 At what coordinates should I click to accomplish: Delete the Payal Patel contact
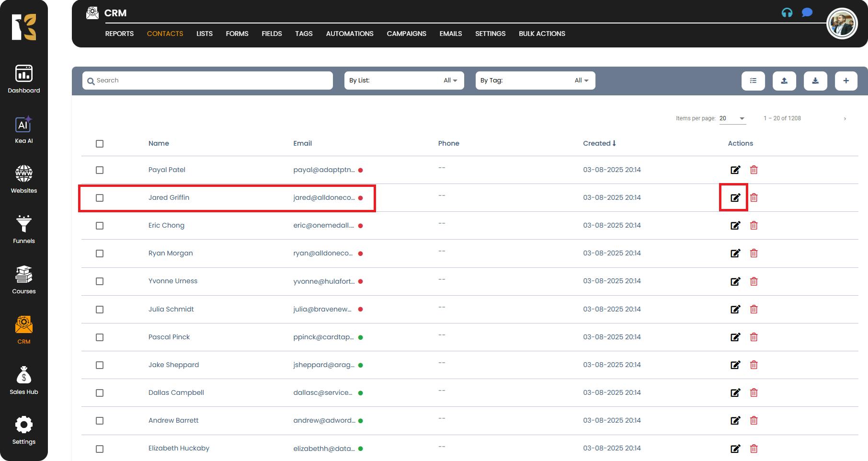click(x=754, y=170)
